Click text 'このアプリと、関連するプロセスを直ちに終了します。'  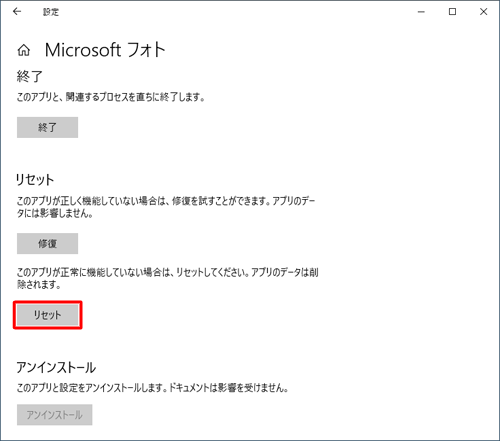coord(110,97)
